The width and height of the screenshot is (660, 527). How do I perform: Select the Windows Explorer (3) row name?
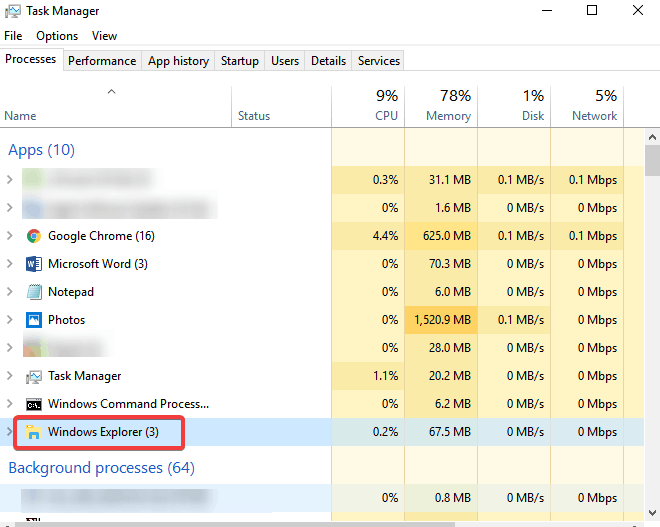tap(103, 432)
